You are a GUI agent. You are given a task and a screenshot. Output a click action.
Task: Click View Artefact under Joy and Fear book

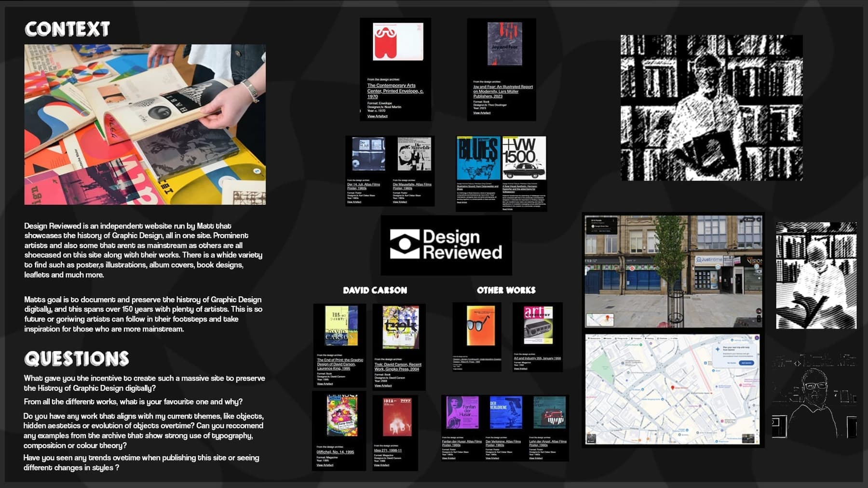482,113
